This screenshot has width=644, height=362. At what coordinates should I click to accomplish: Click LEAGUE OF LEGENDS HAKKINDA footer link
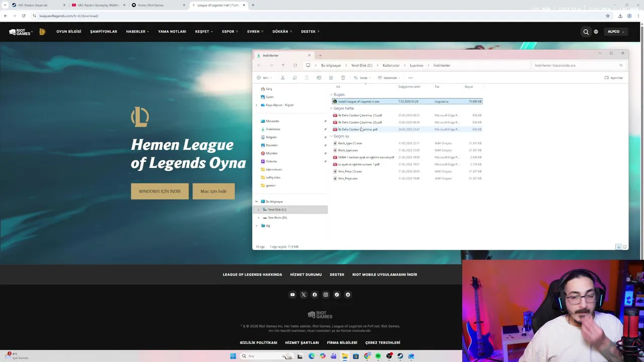point(253,275)
